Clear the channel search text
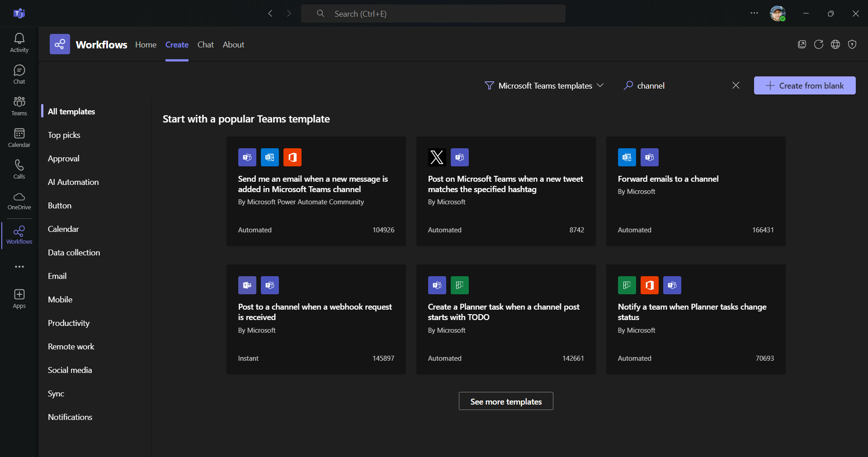This screenshot has height=457, width=868. [x=736, y=85]
